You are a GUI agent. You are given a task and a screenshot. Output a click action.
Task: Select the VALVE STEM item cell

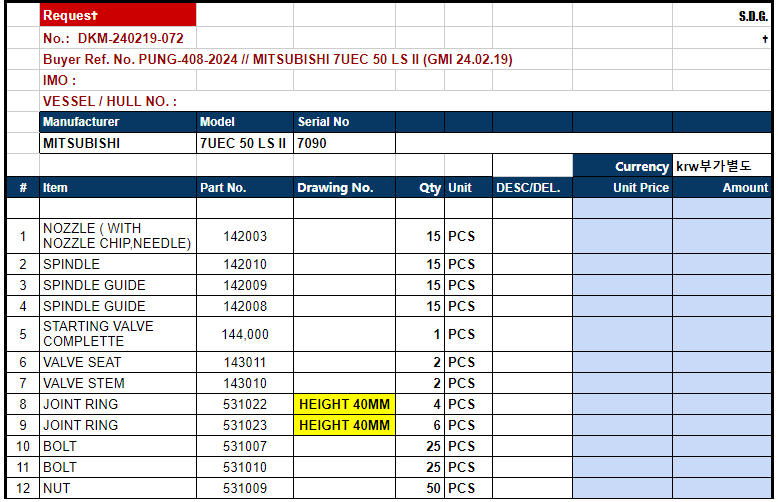118,383
